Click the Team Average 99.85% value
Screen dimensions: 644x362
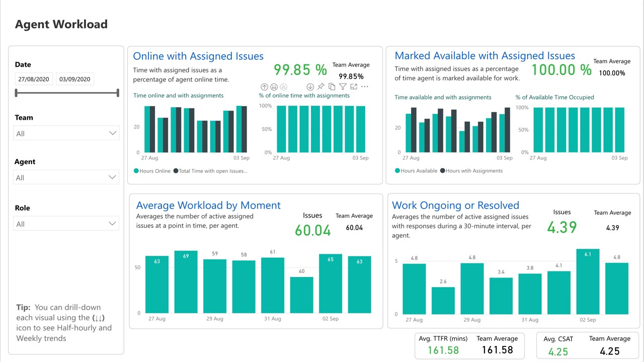click(351, 76)
